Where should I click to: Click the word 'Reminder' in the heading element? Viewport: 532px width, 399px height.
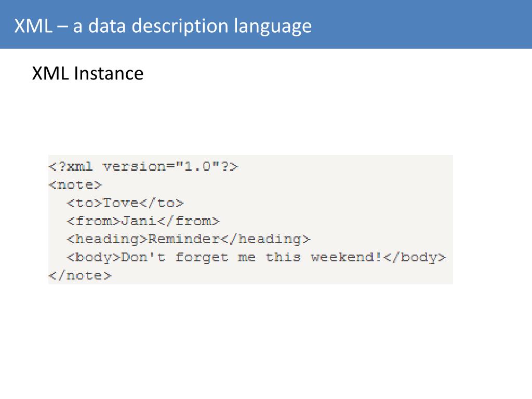pos(184,239)
